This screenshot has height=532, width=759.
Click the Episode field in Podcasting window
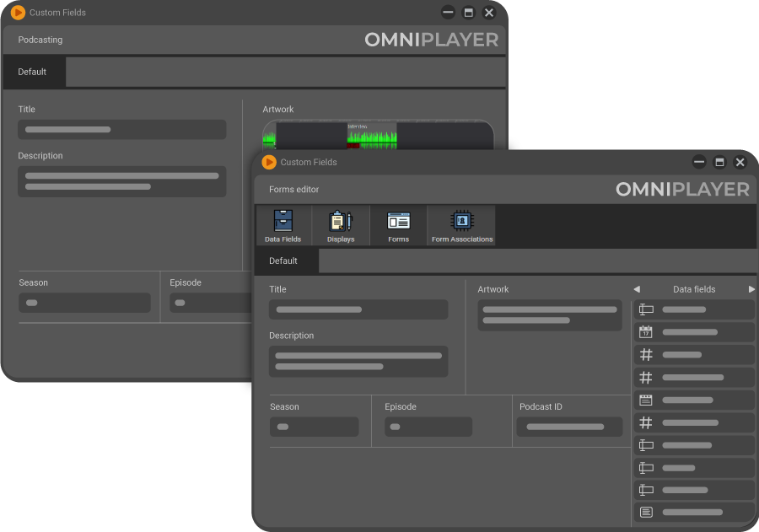[211, 303]
